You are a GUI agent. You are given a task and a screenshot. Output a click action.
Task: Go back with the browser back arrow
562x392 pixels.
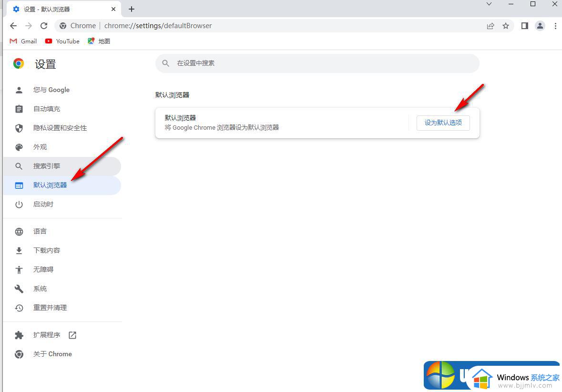[x=13, y=26]
